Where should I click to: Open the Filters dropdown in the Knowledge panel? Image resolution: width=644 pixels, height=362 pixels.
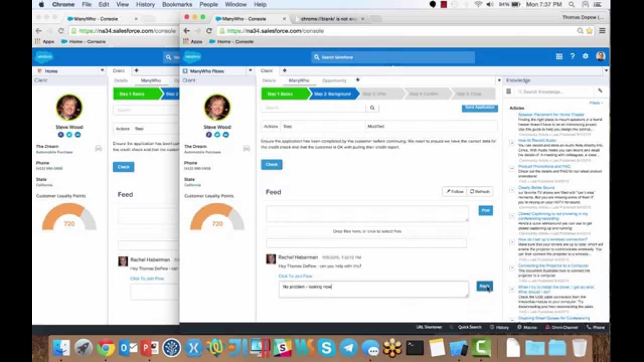click(x=596, y=103)
